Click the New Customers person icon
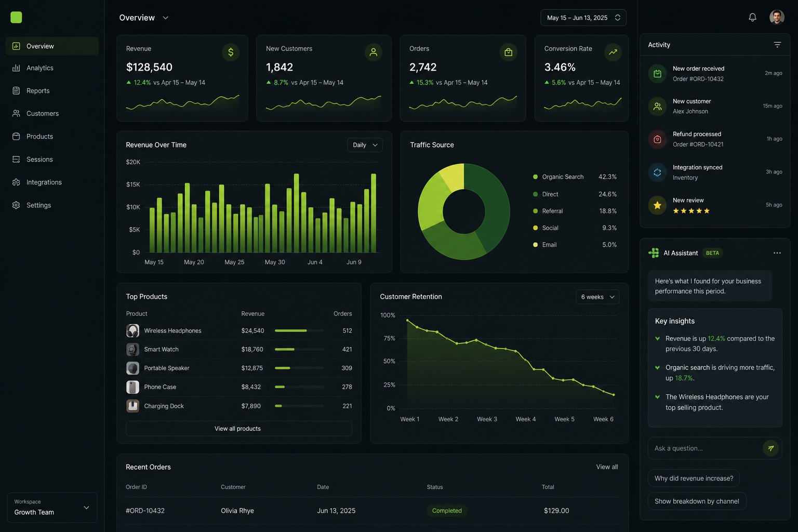This screenshot has width=798, height=532. (374, 52)
